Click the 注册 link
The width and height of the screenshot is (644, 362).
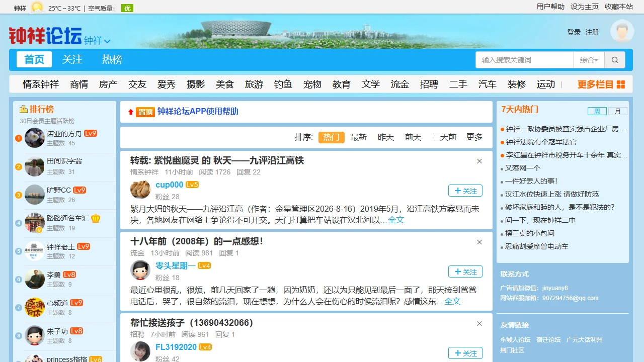click(x=592, y=32)
